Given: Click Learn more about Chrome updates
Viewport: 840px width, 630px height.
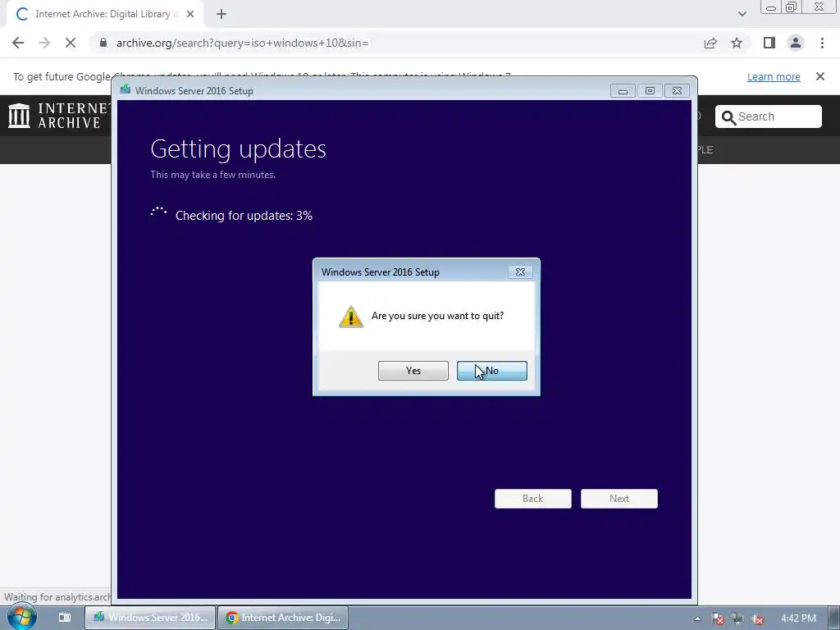Looking at the screenshot, I should coord(774,76).
